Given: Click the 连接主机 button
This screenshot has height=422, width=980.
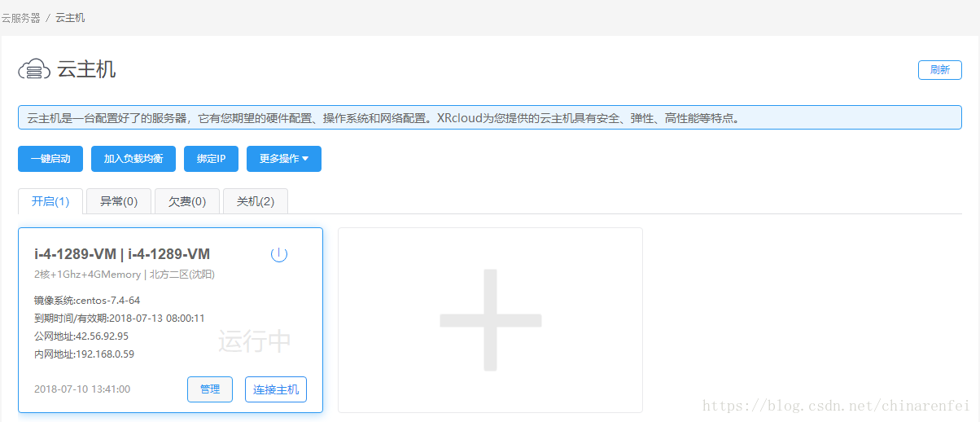Looking at the screenshot, I should coord(276,389).
